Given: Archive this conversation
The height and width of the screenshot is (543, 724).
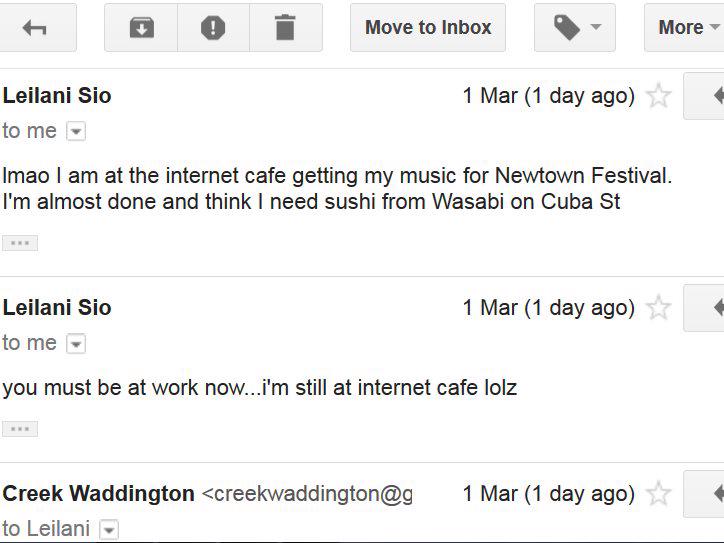Looking at the screenshot, I should [x=141, y=28].
